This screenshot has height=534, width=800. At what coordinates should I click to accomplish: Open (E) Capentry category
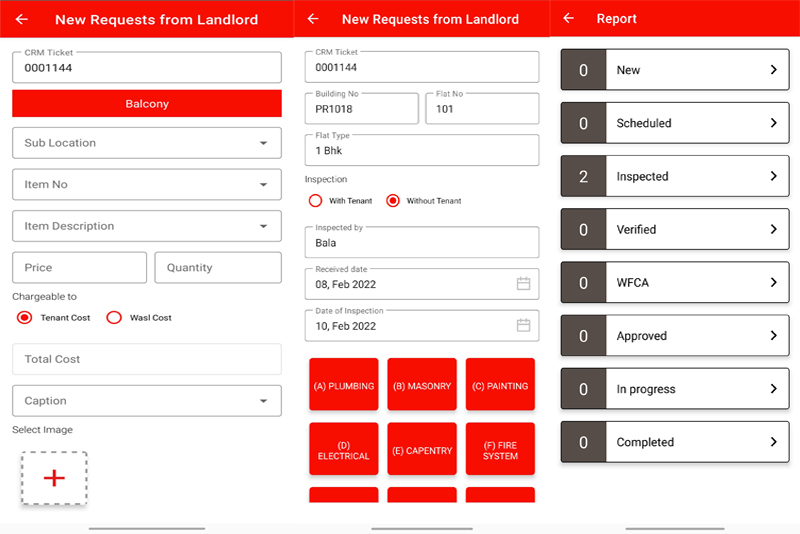(422, 449)
